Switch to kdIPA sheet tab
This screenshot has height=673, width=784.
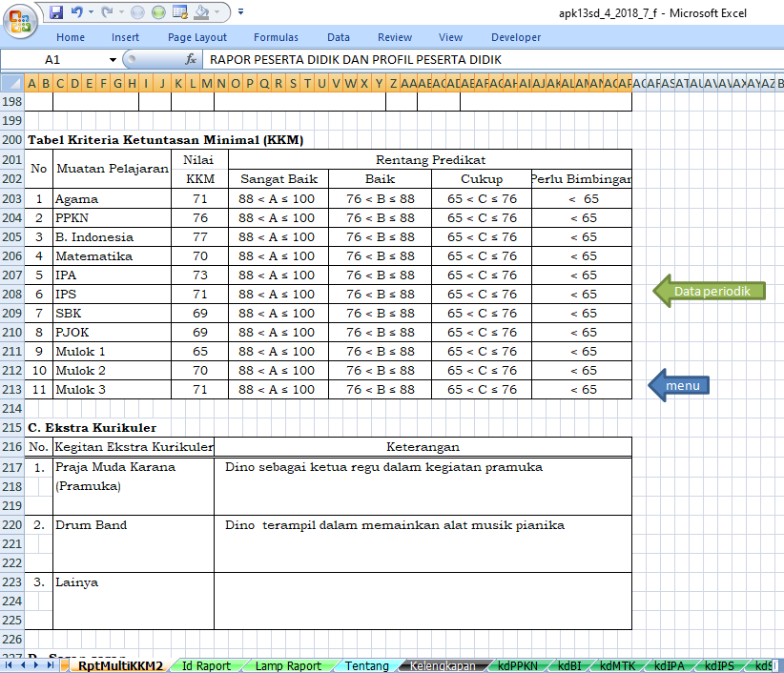pyautogui.click(x=669, y=666)
